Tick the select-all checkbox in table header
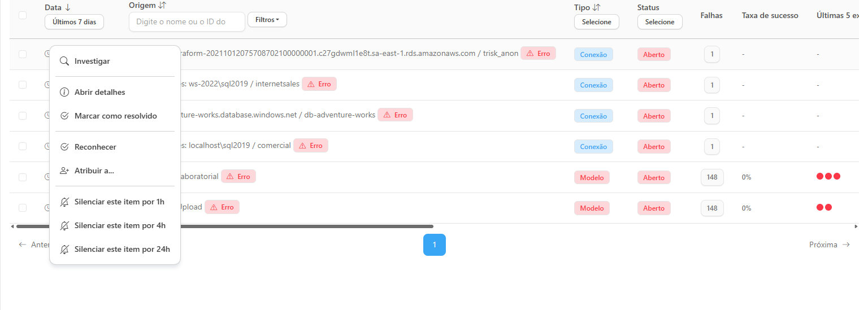868x310 pixels. pos(23,15)
